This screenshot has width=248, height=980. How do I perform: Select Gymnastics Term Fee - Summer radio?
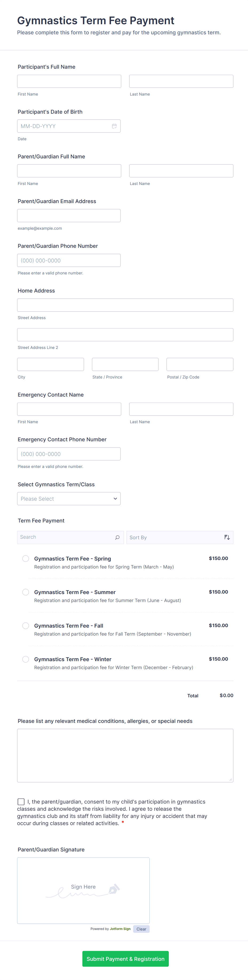[26, 592]
